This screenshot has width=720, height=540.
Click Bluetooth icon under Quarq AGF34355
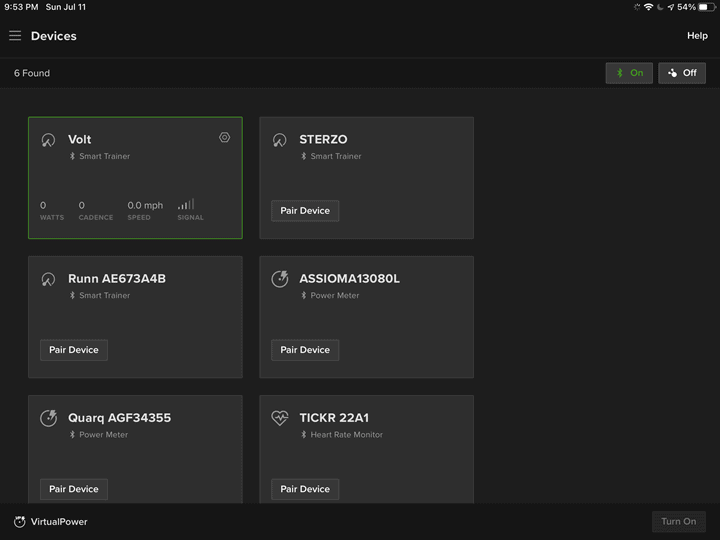(x=72, y=434)
